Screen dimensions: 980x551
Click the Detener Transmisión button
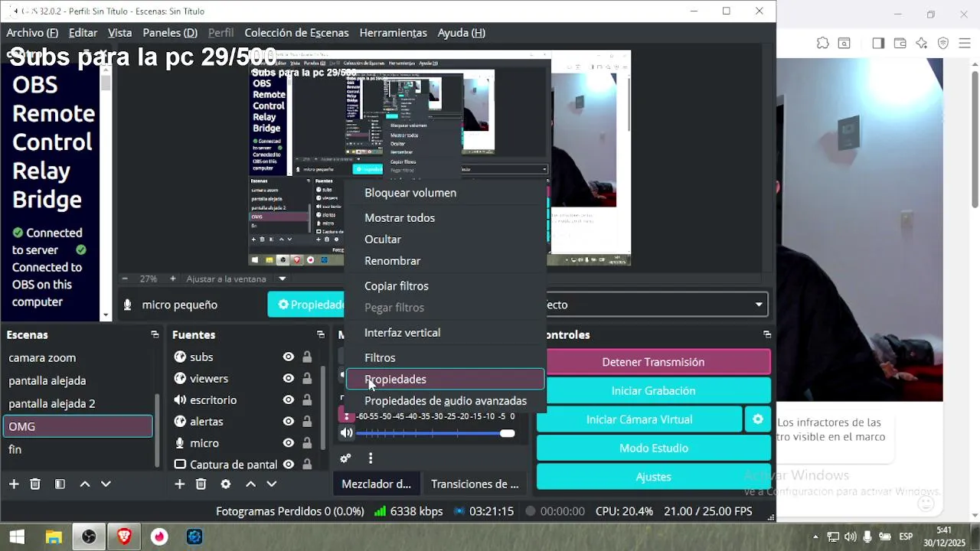[653, 362]
